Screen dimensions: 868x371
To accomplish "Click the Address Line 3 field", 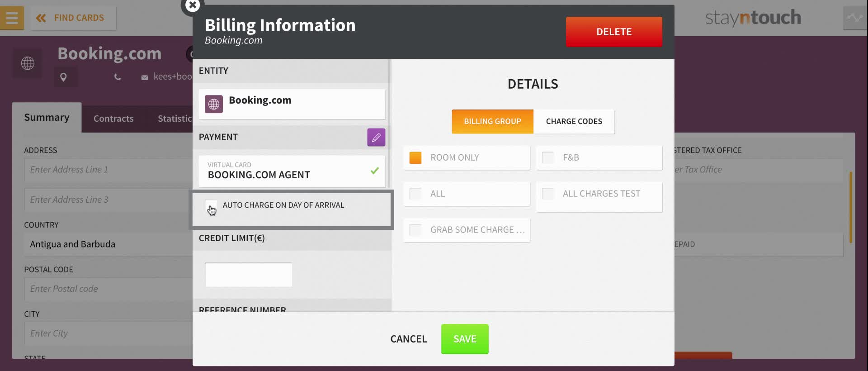I will [x=108, y=200].
